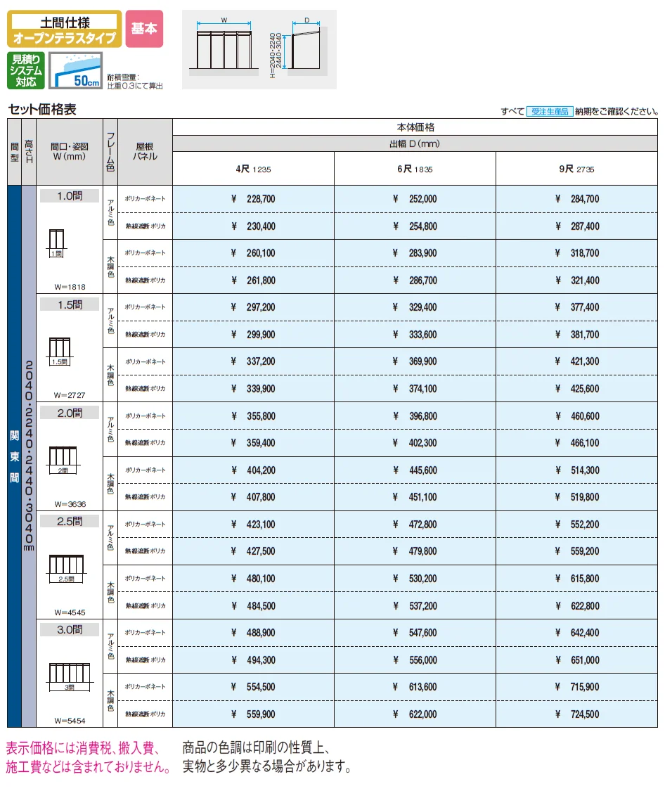The width and height of the screenshot is (672, 791).
Task: Click the 商品の色調は印刷の性質上 notice
Action: (267, 757)
